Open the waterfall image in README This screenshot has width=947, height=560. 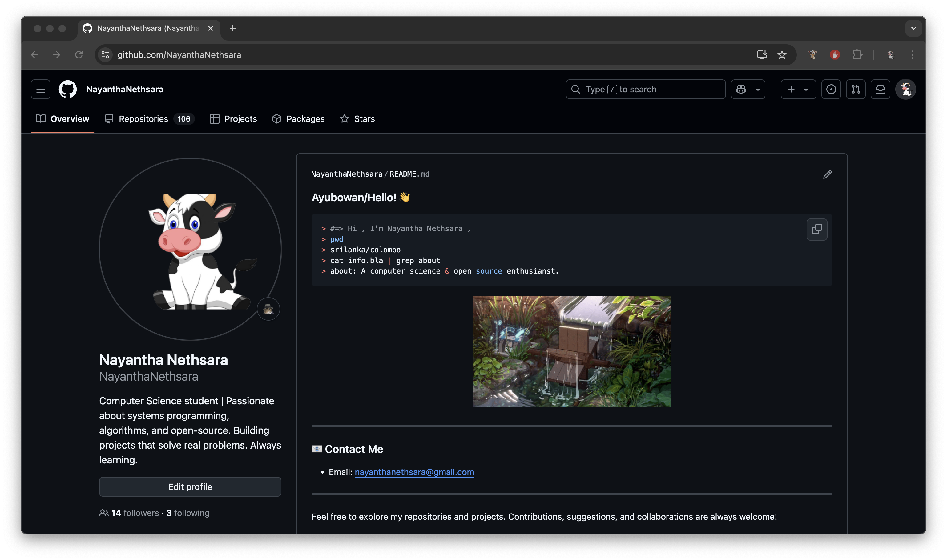572,351
